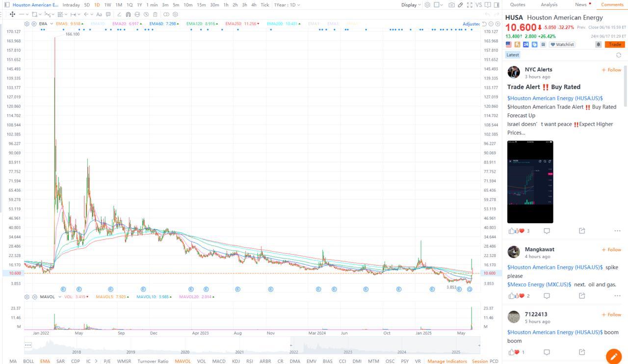Zoom in chart with plus icon
Viewport: 628px width, 364px height.
point(497,24)
